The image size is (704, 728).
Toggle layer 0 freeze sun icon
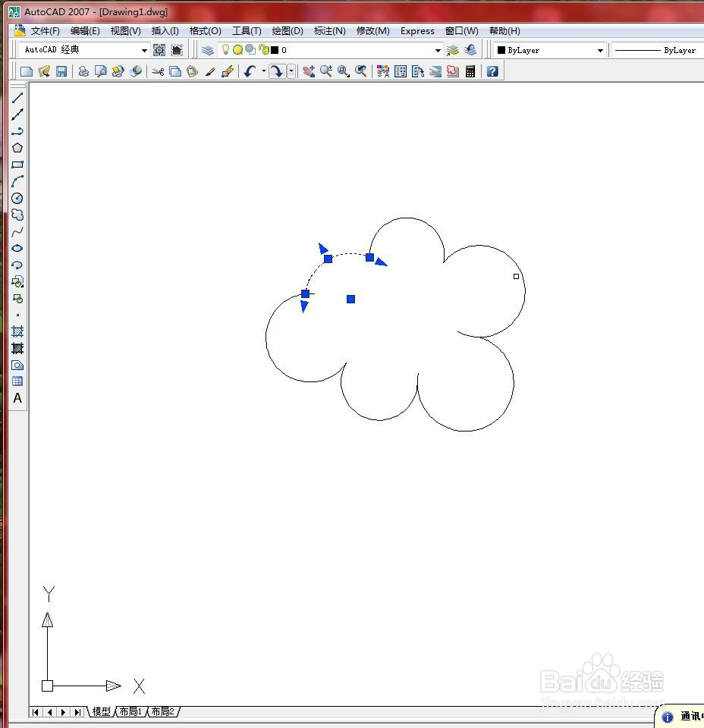(x=237, y=50)
